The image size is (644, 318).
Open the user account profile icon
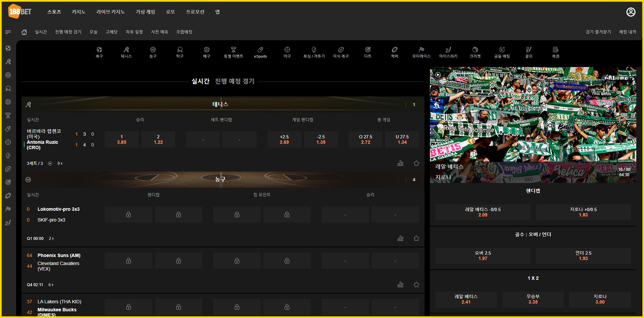[631, 12]
